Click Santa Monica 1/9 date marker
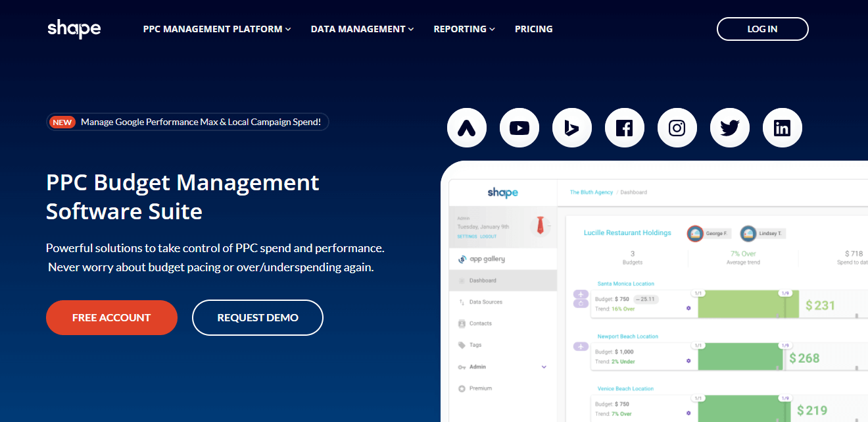Viewport: 868px width, 422px height. coord(784,292)
